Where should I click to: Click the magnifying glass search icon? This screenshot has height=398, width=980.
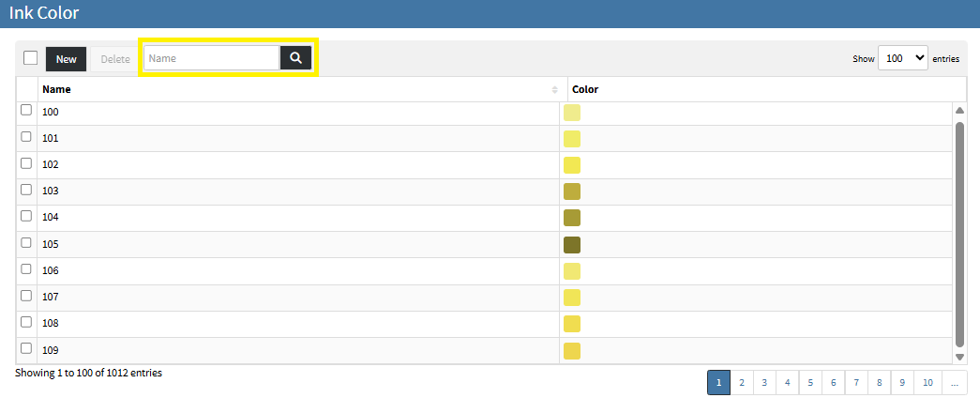click(x=295, y=58)
